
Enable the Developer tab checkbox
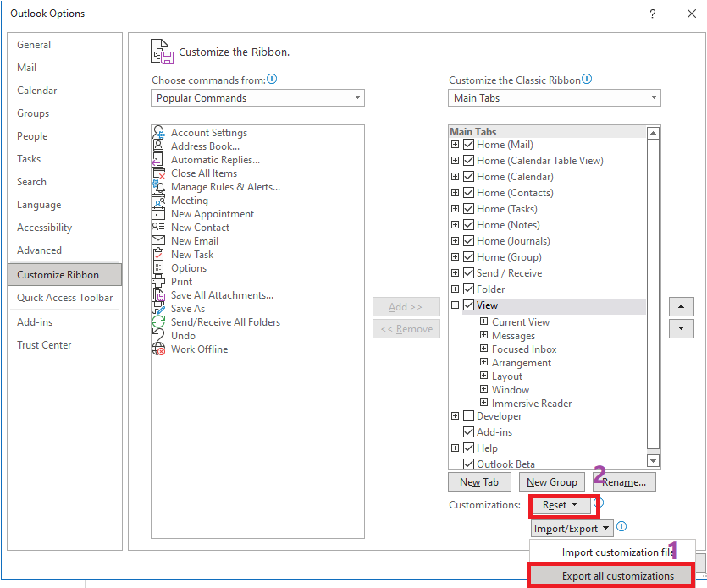468,416
